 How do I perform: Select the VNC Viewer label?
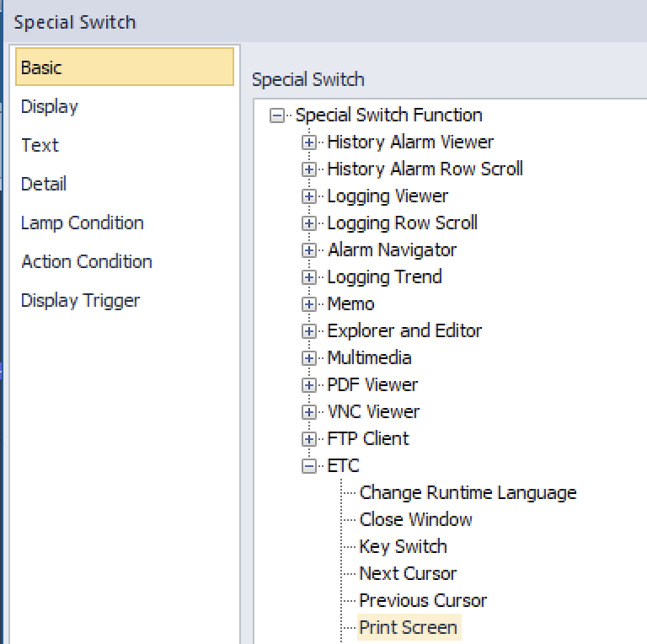tap(373, 412)
